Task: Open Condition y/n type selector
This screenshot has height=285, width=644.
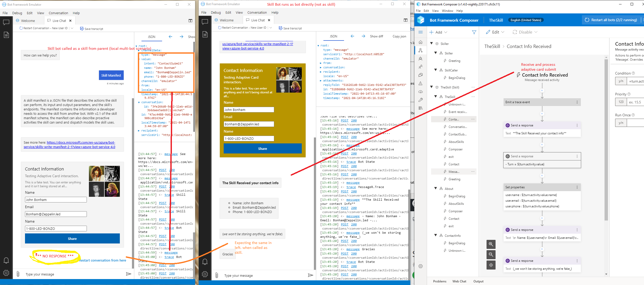Action: pyautogui.click(x=621, y=81)
